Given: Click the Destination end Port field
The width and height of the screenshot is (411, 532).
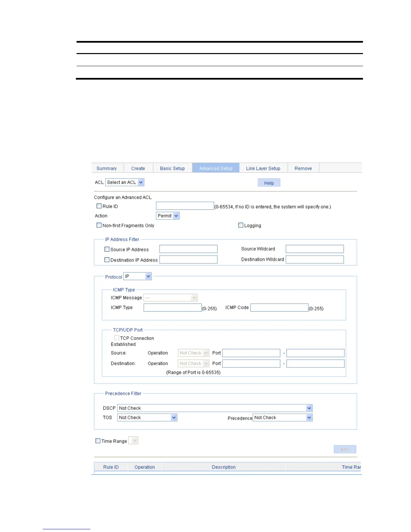Looking at the screenshot, I should [315, 363].
